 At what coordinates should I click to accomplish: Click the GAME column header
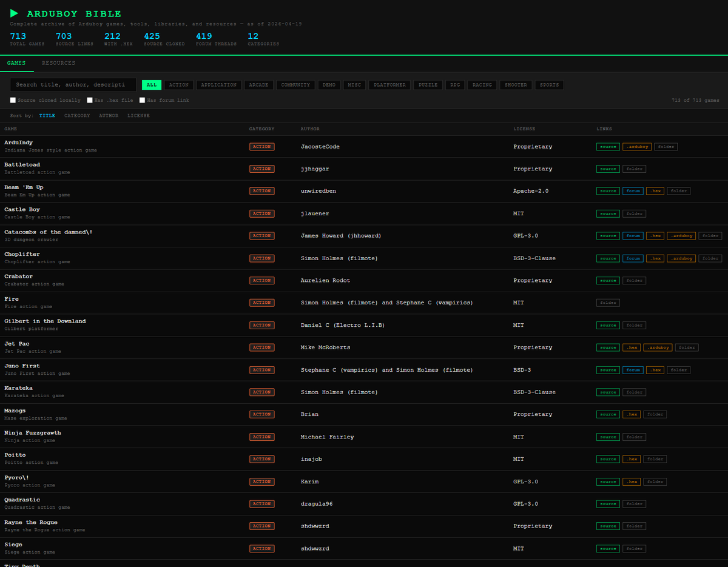10,129
